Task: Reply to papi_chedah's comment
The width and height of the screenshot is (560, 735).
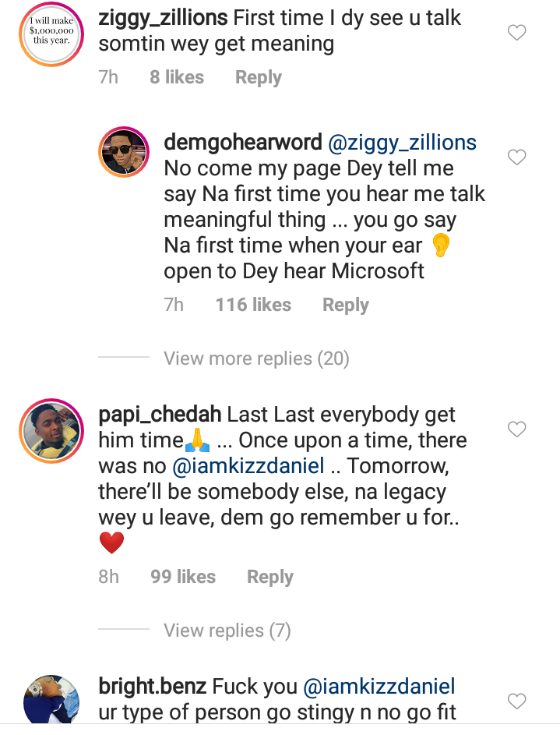Action: click(x=270, y=577)
